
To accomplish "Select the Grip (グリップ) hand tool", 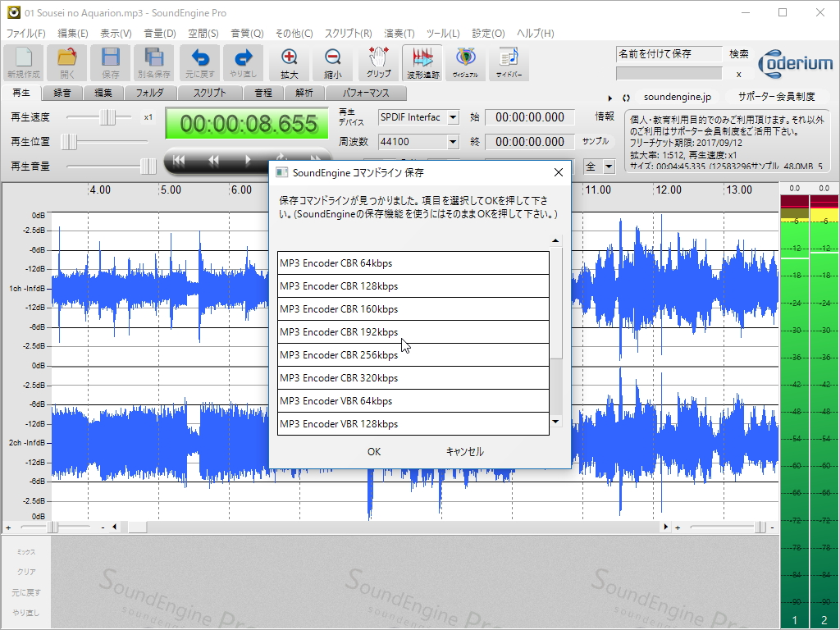I will click(x=378, y=62).
